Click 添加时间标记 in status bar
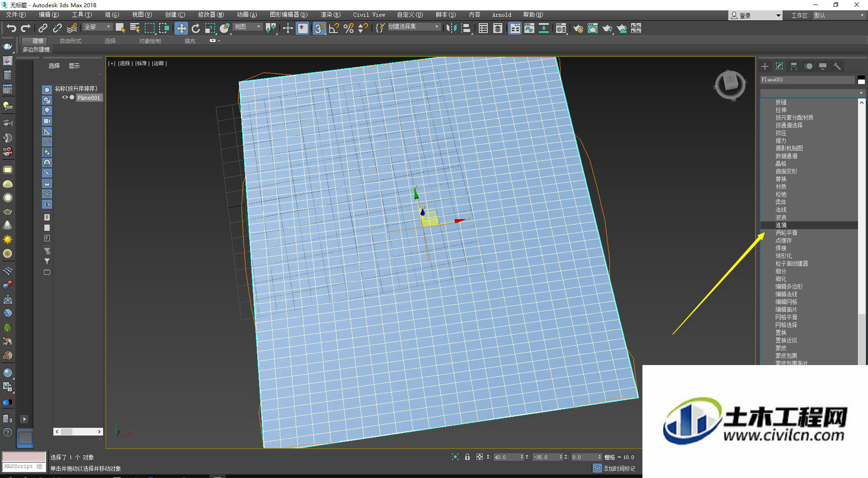Screen dimensions: 868x478 point(619,469)
